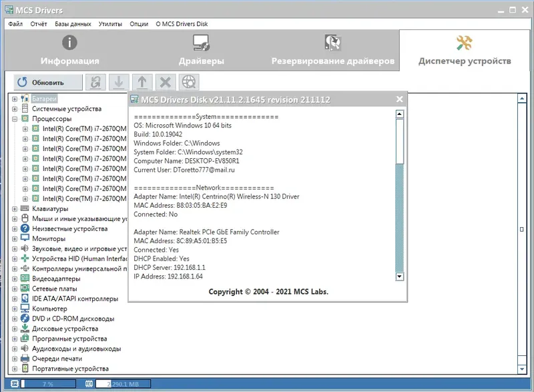534x392 pixels.
Task: Click the Системные устройства icon
Action: (x=25, y=108)
